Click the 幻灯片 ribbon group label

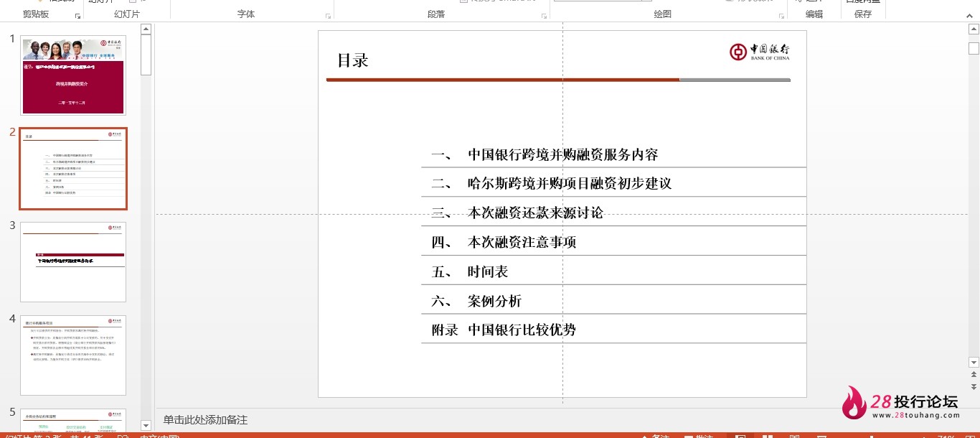[127, 14]
